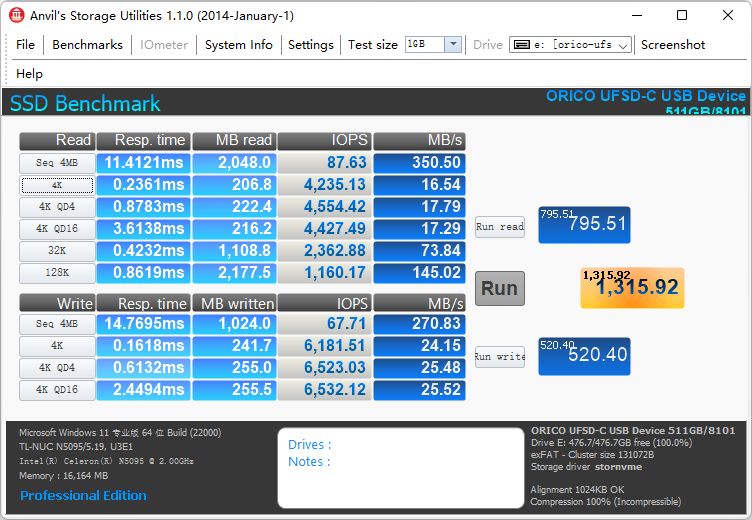The height and width of the screenshot is (520, 752).
Task: Click the read 4K QD4 test button
Action: coord(57,207)
